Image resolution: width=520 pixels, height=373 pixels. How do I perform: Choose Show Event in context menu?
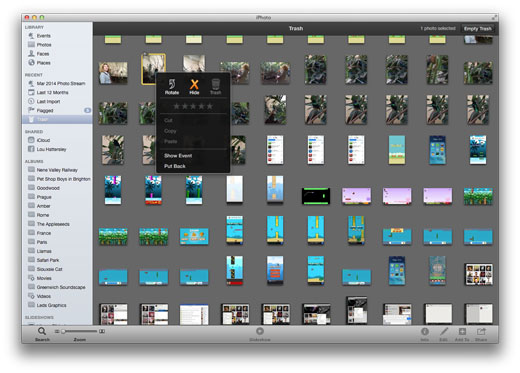pos(178,156)
